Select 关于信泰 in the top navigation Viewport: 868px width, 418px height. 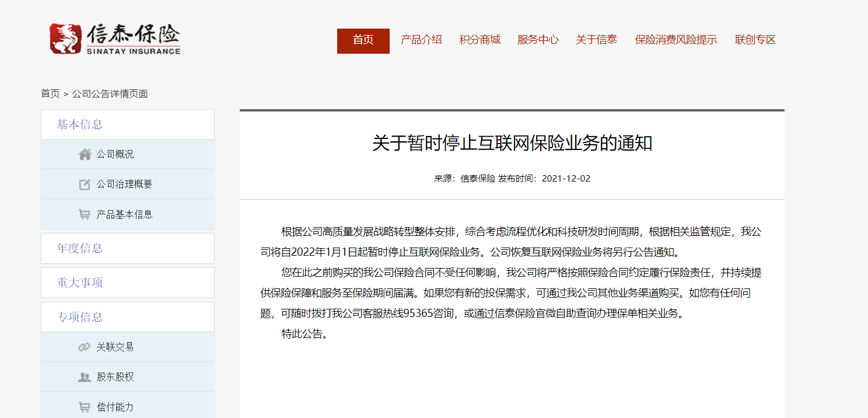(596, 40)
